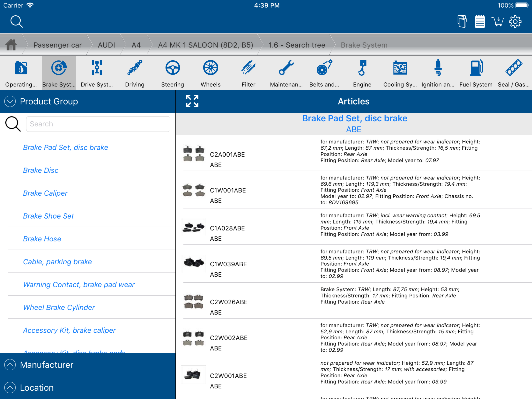Open the notepad list icon
The width and height of the screenshot is (532, 399).
[x=480, y=22]
